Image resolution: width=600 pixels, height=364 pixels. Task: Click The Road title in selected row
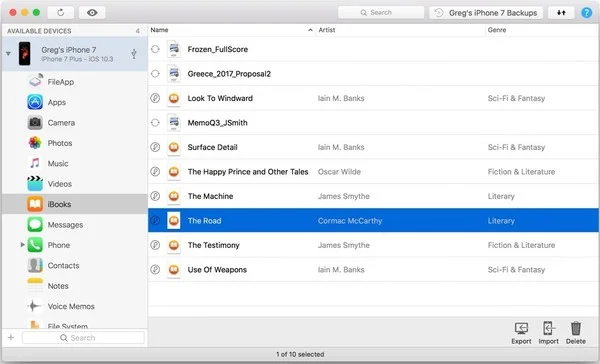[x=204, y=221]
